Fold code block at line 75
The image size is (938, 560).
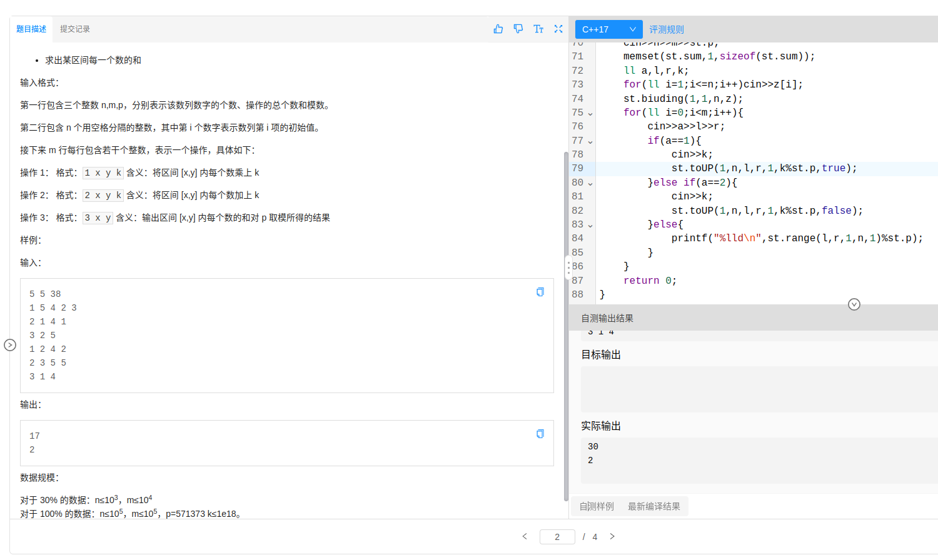pyautogui.click(x=590, y=114)
